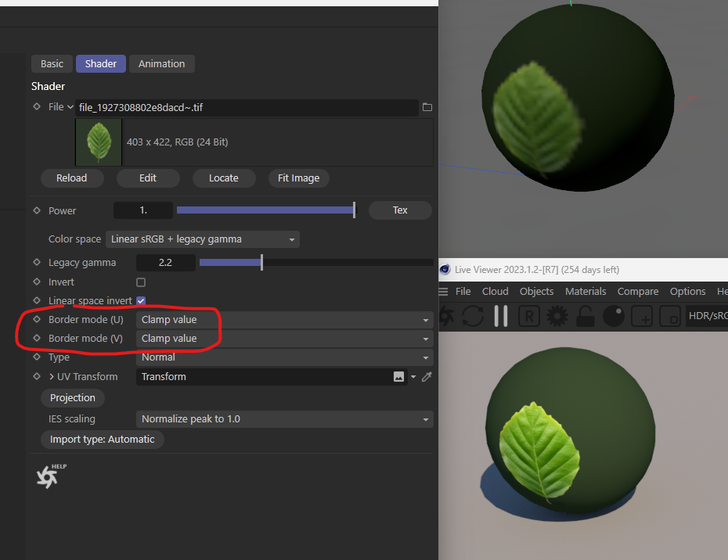Open the Live Viewer Compare menu
The height and width of the screenshot is (560, 728).
[x=637, y=292]
